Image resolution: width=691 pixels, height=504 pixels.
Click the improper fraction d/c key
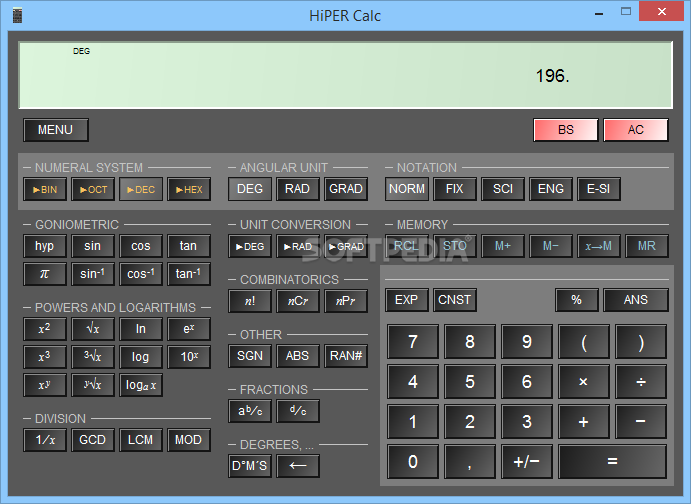(x=298, y=411)
